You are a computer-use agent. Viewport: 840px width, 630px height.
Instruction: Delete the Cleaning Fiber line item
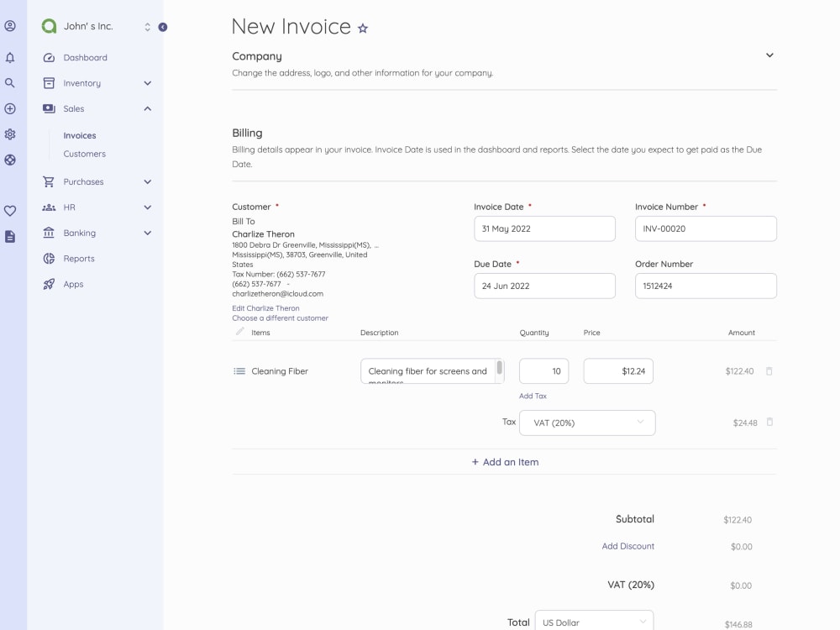click(769, 370)
